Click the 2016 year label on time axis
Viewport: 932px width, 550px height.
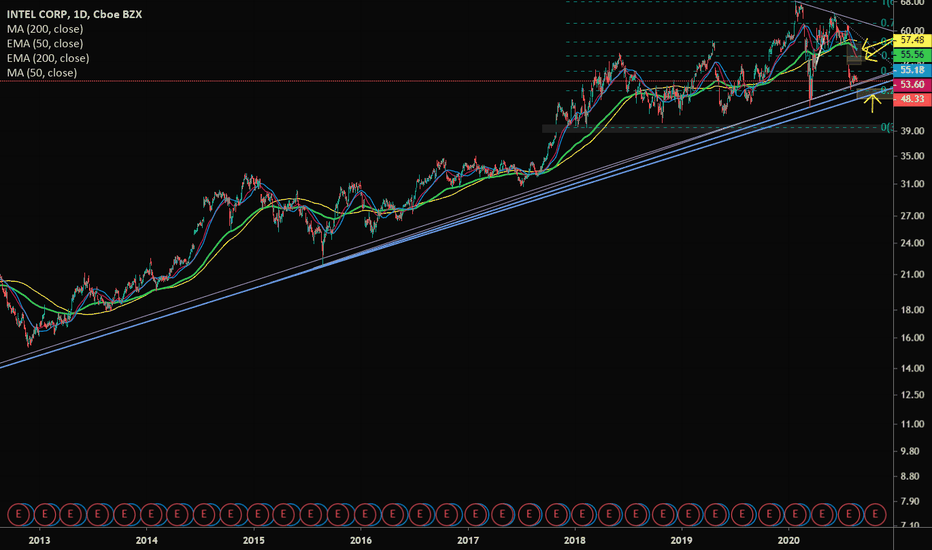361,540
